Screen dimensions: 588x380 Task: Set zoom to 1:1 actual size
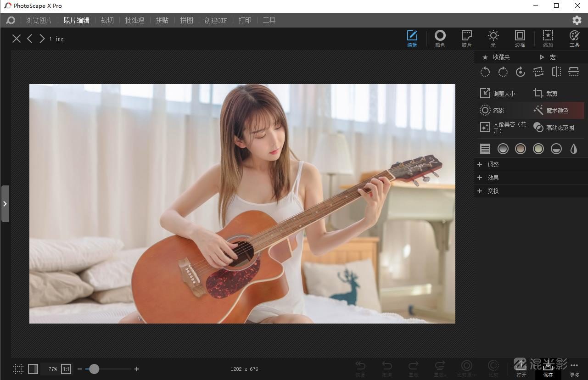[x=66, y=369]
